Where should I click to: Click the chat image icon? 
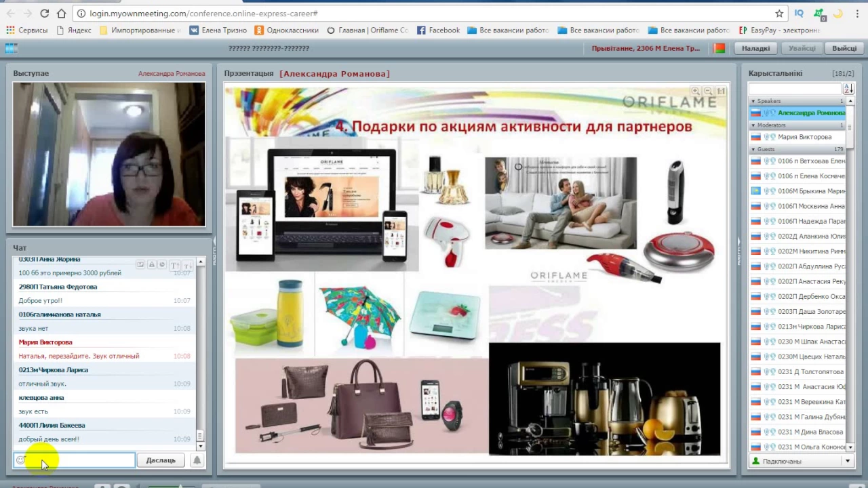tap(140, 265)
